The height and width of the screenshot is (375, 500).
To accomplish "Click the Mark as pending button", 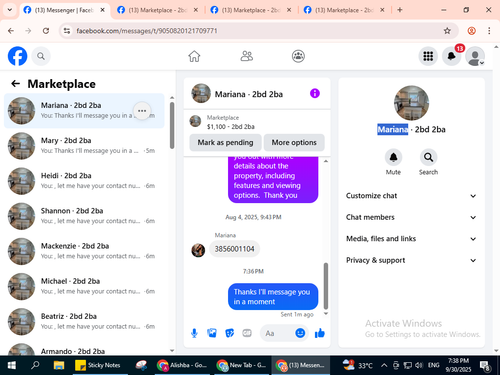I will click(225, 142).
